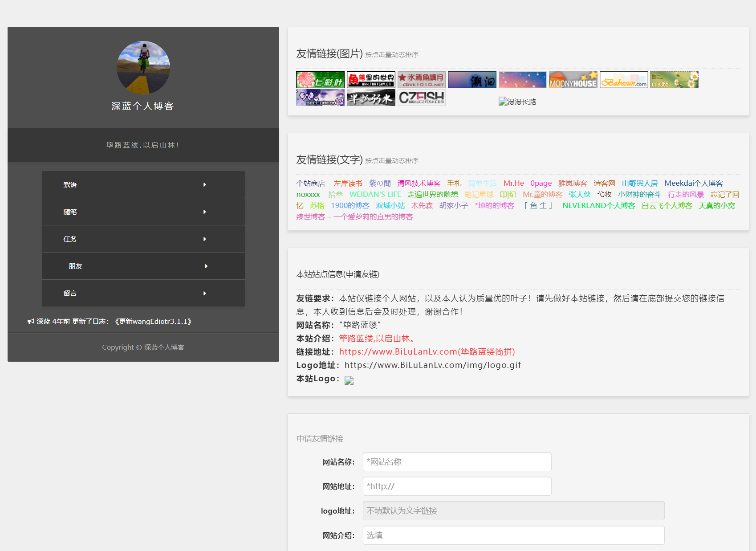
Task: Open the 0page text link
Action: pyautogui.click(x=541, y=183)
